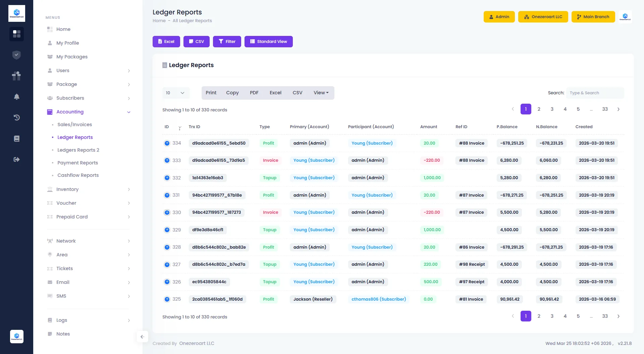Click the shield checkmark icon
The height and width of the screenshot is (354, 644).
click(x=16, y=55)
